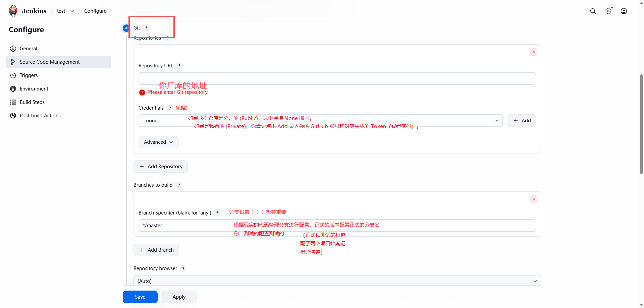644x308 pixels.
Task: Open help for Branches to build
Action: pyautogui.click(x=179, y=185)
